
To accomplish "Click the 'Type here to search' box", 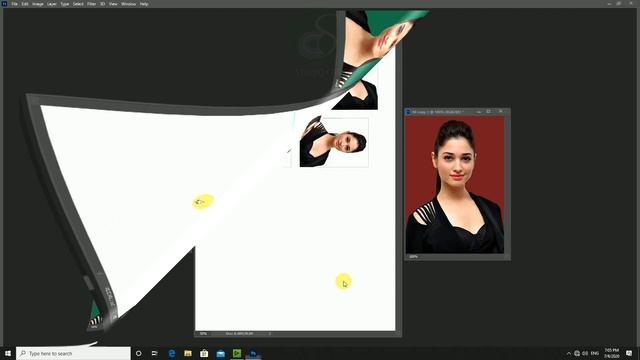I will (73, 353).
